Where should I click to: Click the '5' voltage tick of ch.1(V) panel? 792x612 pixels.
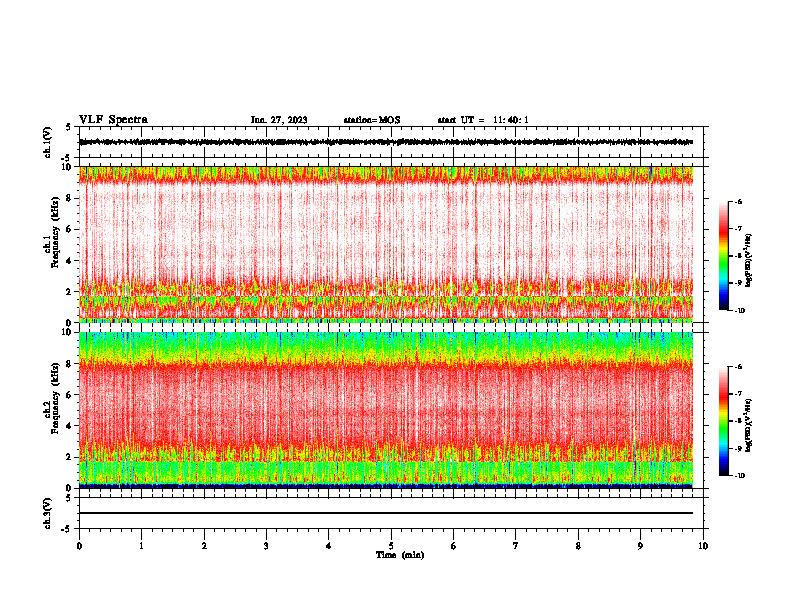pos(68,127)
